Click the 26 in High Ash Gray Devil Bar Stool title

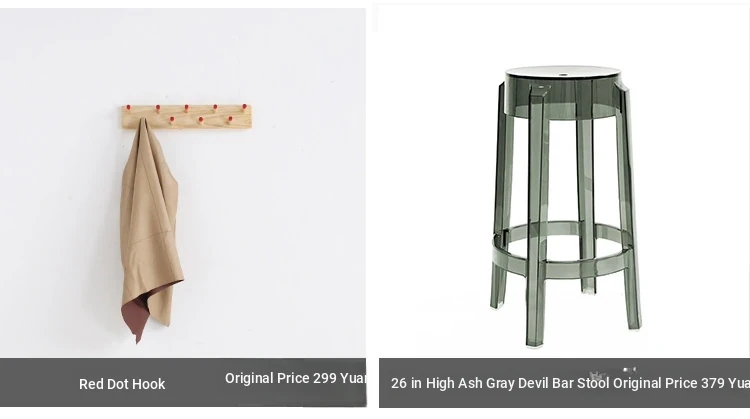tap(500, 383)
